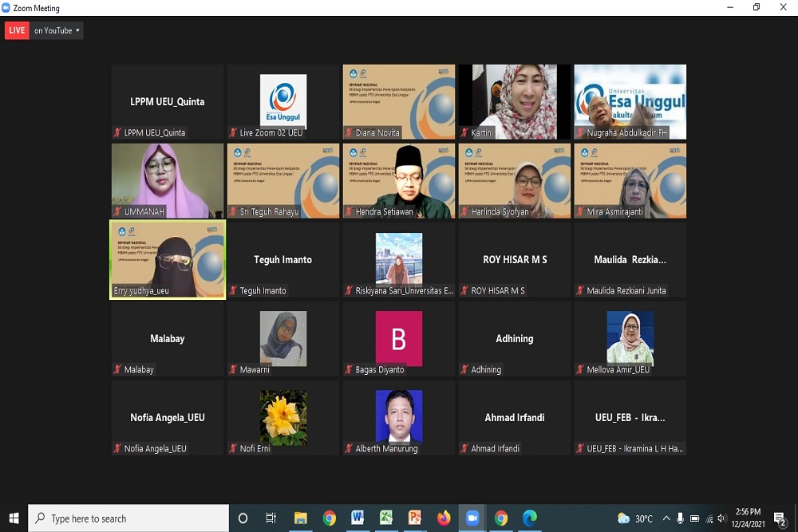Select Erry yudhya_ueu active speaker tile

(168, 259)
